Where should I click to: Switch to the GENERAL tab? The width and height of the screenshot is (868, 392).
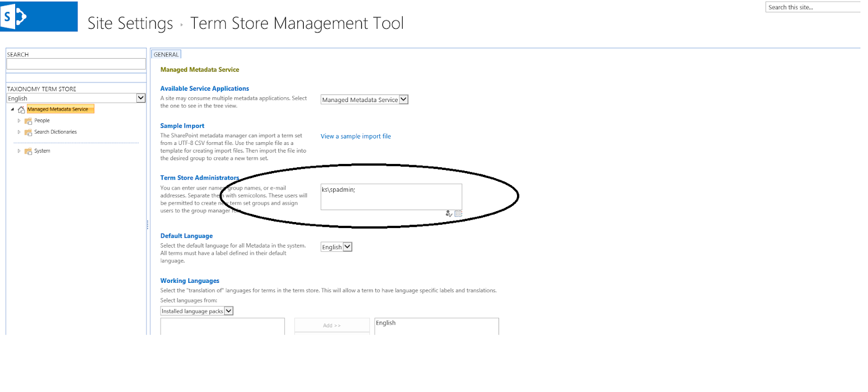click(166, 54)
